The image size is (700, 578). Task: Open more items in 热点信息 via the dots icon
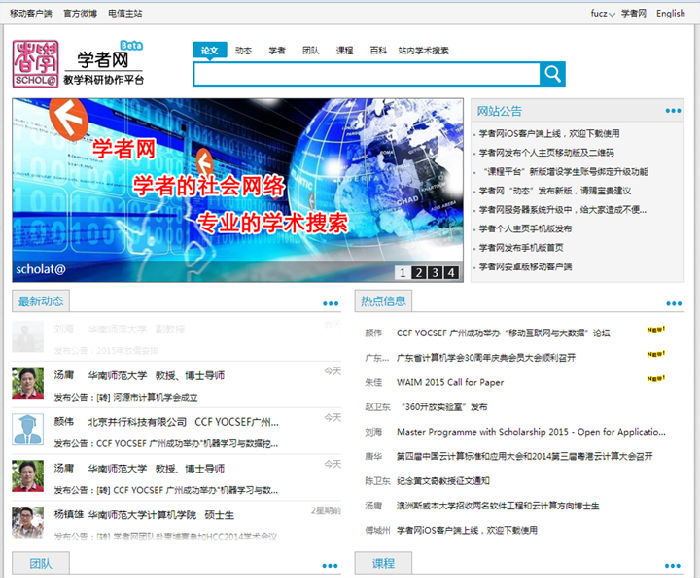(674, 304)
